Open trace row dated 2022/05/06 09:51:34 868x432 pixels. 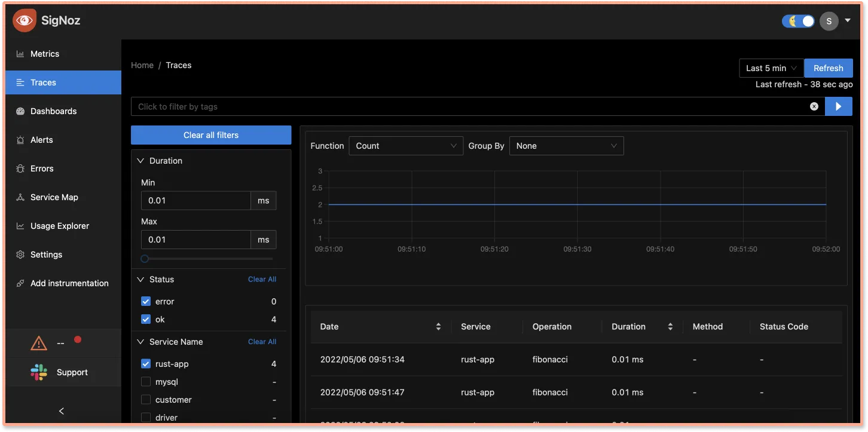576,360
